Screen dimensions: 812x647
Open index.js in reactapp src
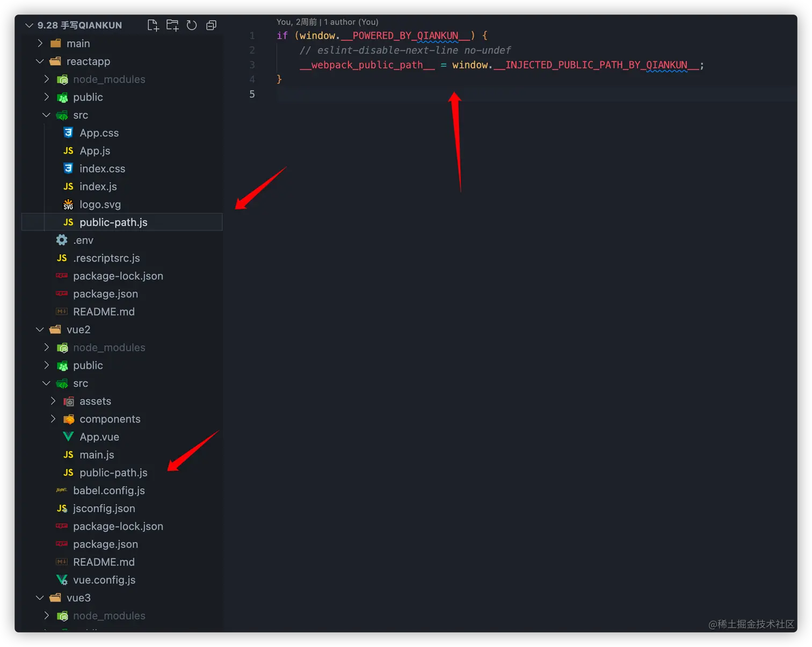tap(98, 186)
